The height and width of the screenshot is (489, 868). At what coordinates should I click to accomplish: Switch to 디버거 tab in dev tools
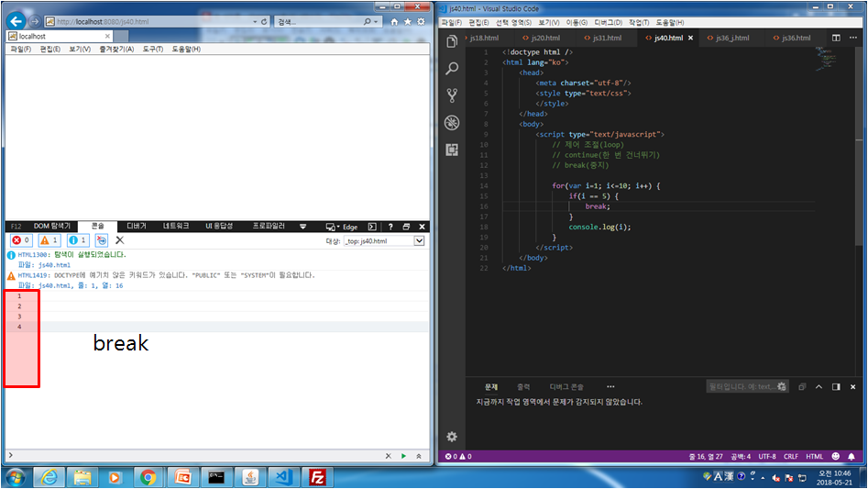137,226
